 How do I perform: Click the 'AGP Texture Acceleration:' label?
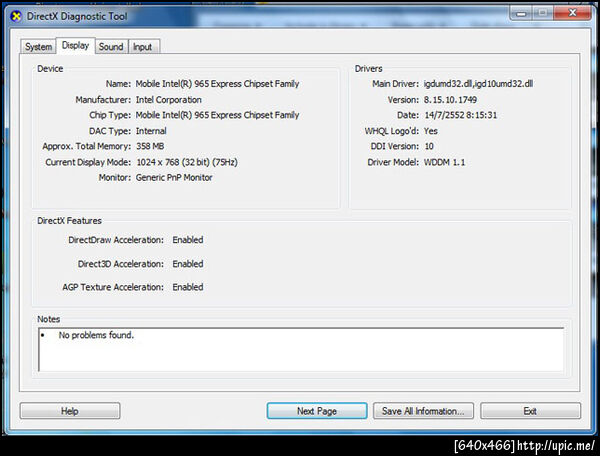(113, 287)
